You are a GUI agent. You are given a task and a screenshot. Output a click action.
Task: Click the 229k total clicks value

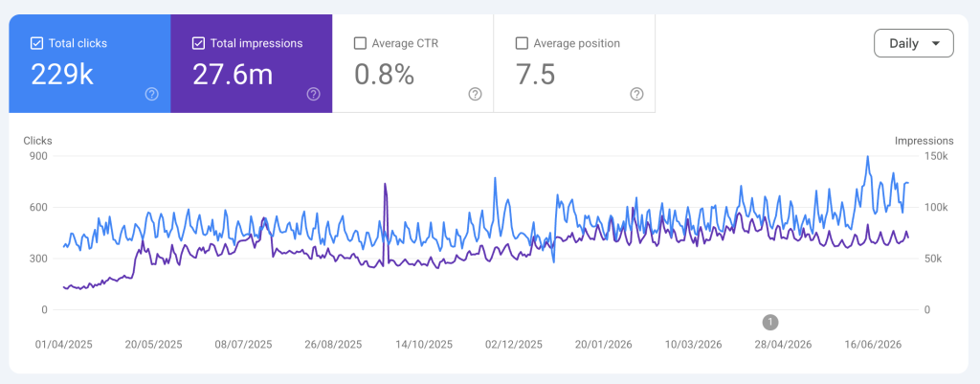(x=62, y=75)
